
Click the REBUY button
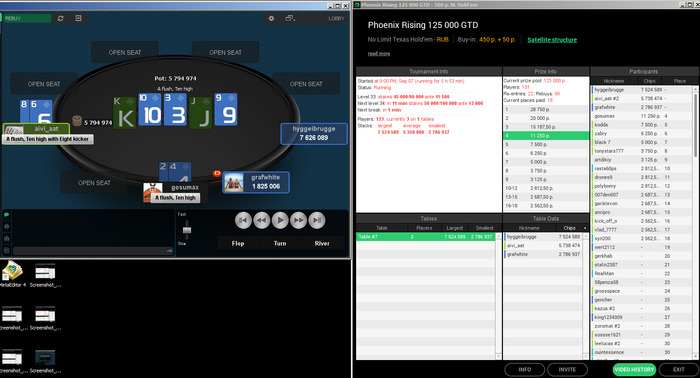27,18
